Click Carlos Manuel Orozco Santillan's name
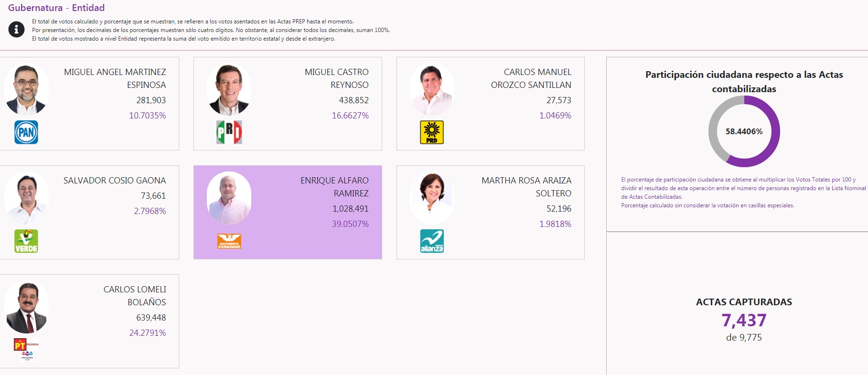This screenshot has width=868, height=375. 531,78
